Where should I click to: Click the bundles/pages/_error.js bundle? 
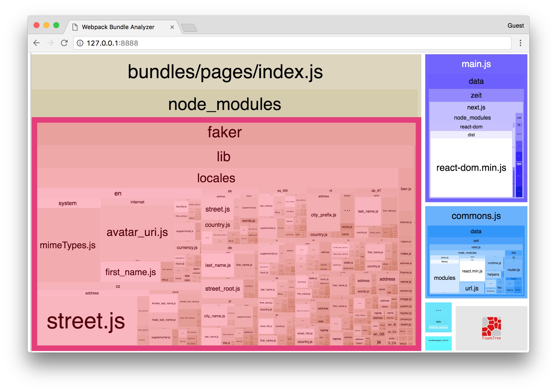(x=438, y=343)
